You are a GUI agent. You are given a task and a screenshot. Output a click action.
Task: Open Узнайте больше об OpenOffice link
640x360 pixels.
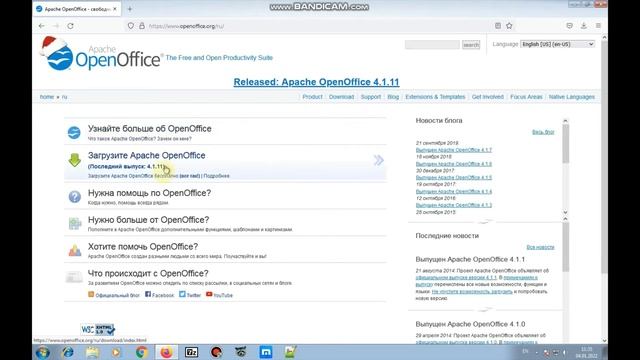[x=149, y=129]
